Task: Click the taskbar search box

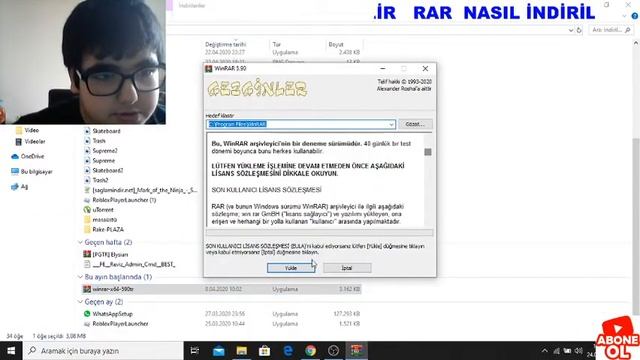Action: point(103,351)
